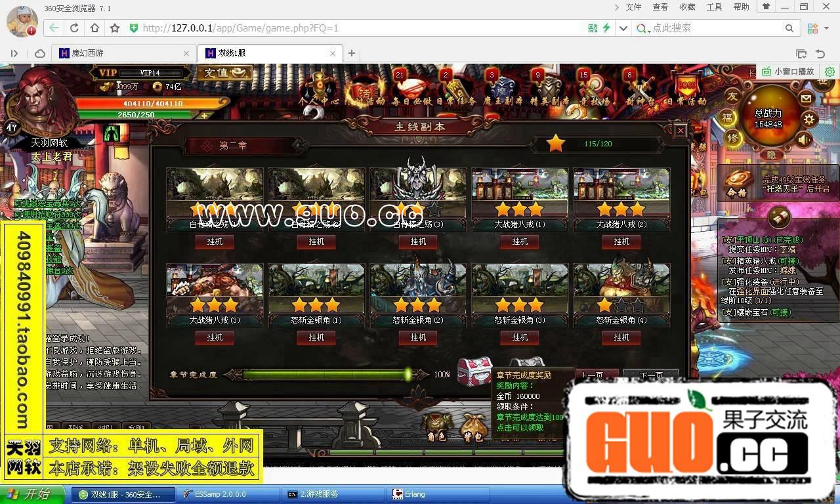Toggle the game sound speaker button

point(804,139)
